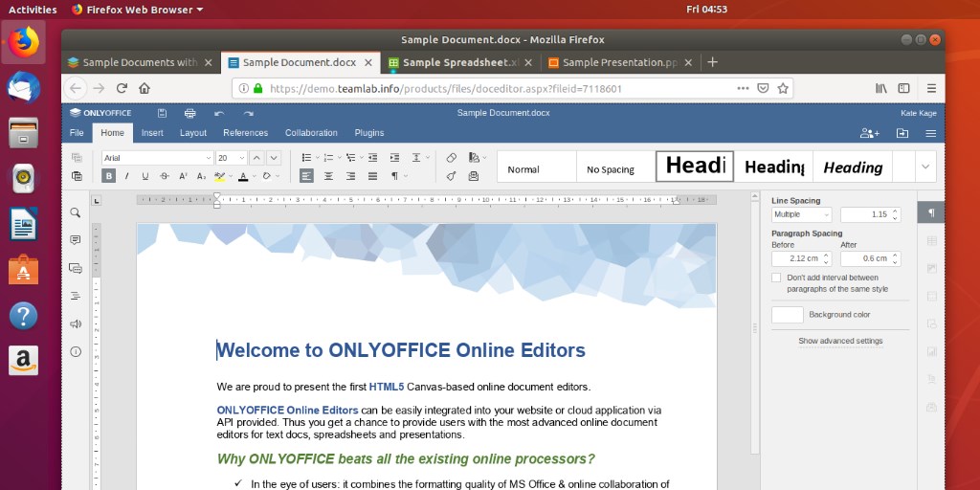Screen dimensions: 980x490
Task: Set paragraph alignment to center
Action: pyautogui.click(x=328, y=176)
